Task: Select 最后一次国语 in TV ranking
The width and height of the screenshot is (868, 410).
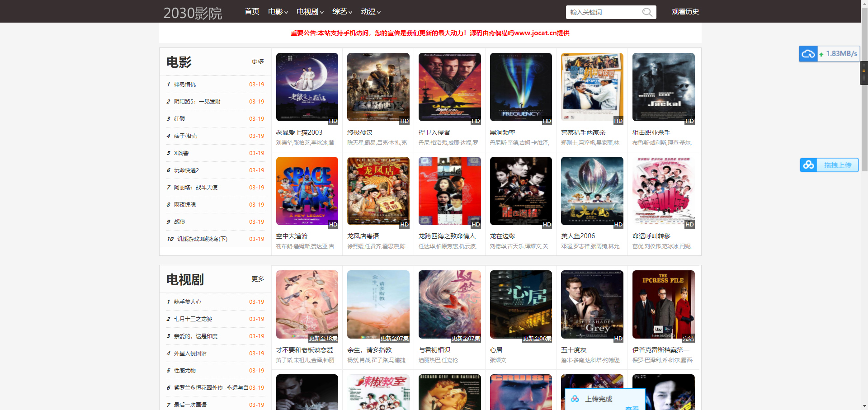Action: pyautogui.click(x=190, y=405)
